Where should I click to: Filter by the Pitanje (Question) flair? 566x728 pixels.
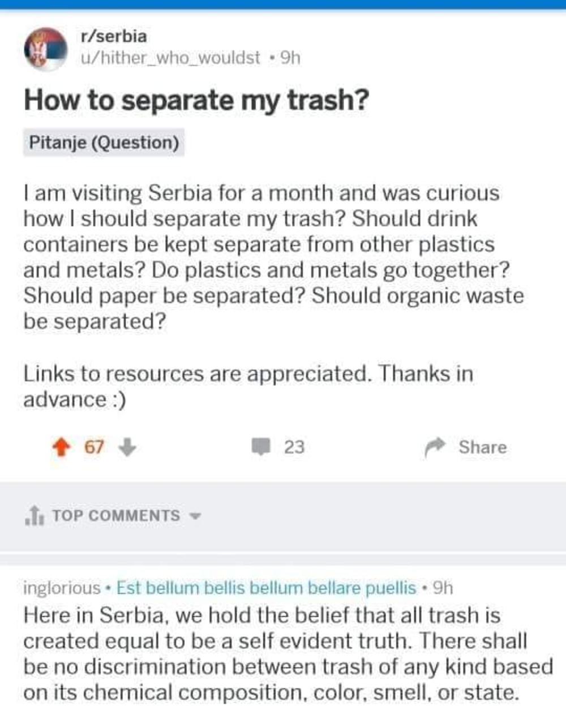pyautogui.click(x=104, y=143)
